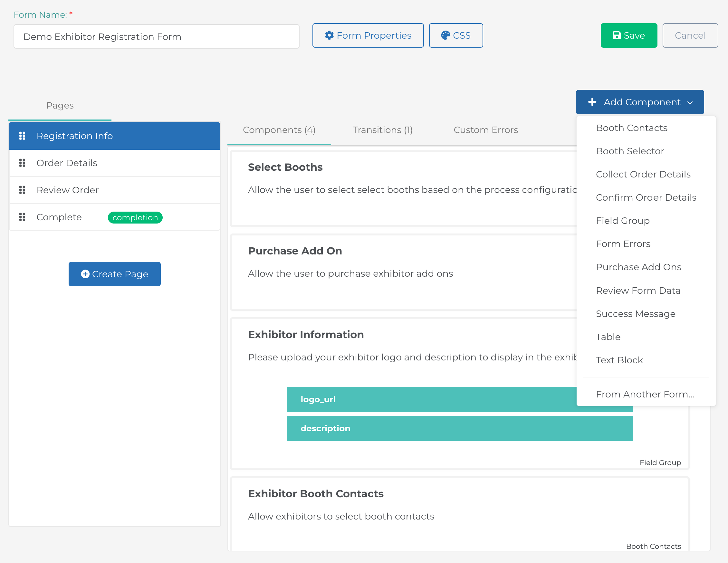728x563 pixels.
Task: Choose Table from the component menu
Action: tap(646, 337)
